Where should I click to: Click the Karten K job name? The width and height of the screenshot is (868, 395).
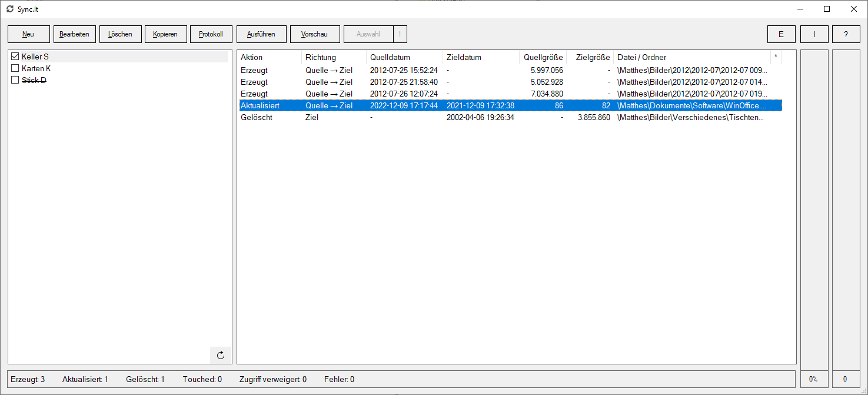(x=36, y=68)
